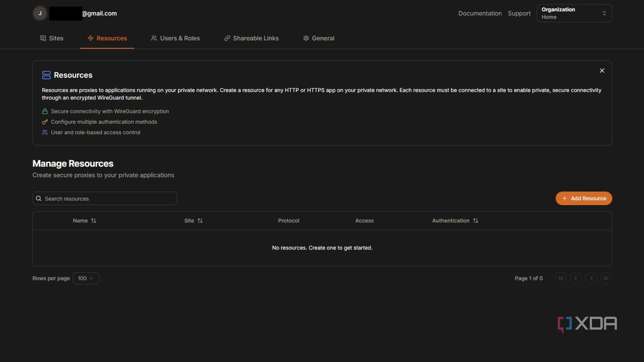Click the Protocol column header
This screenshot has height=362, width=644.
289,220
